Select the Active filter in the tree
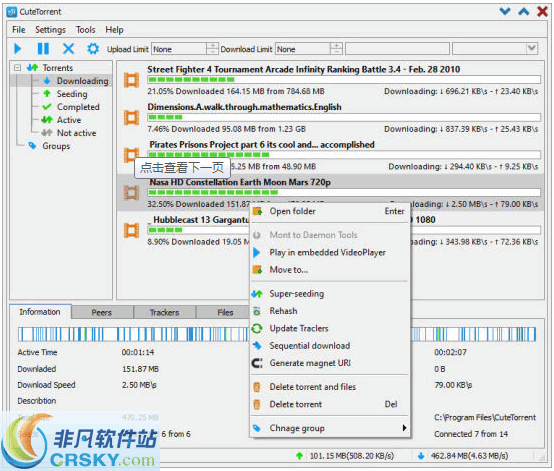This screenshot has width=554, height=471. 69,120
